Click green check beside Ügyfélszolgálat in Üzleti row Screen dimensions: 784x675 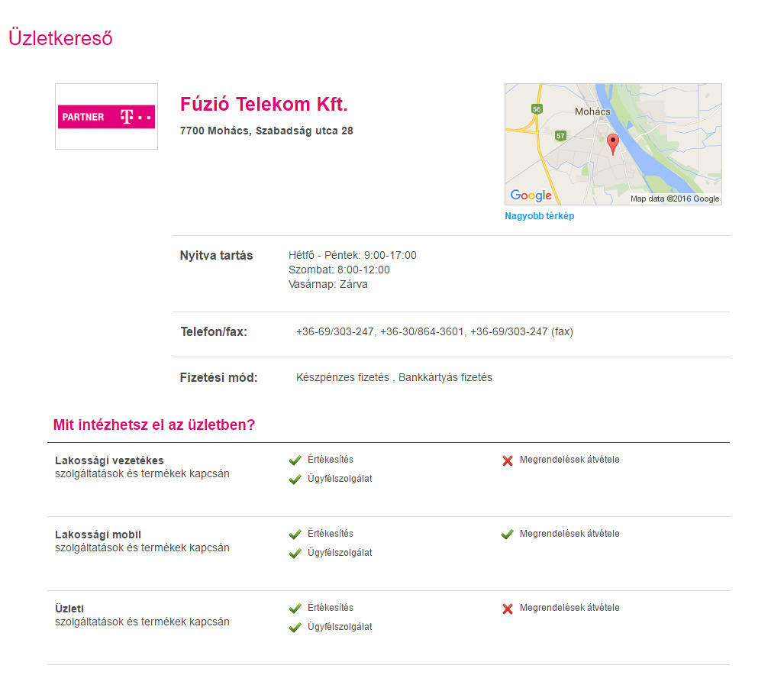click(295, 627)
